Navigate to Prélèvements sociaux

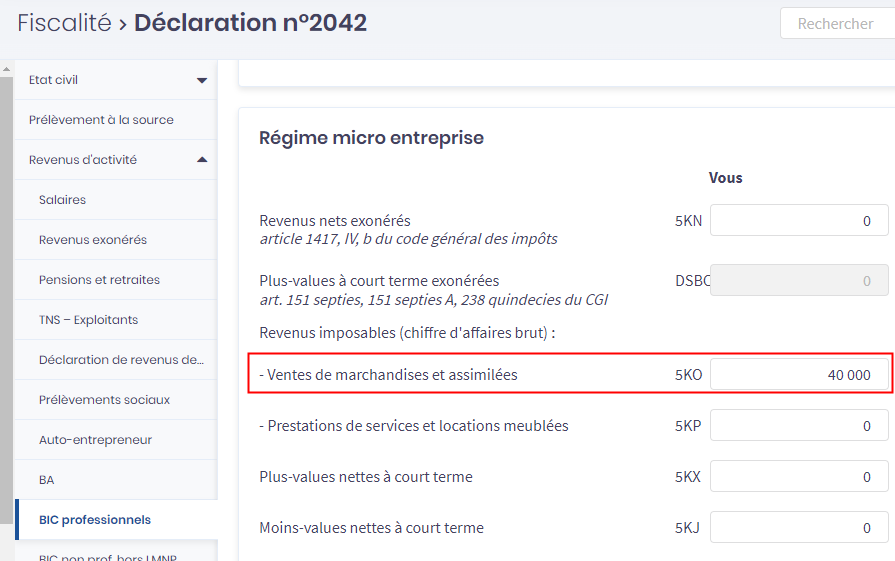pos(104,400)
